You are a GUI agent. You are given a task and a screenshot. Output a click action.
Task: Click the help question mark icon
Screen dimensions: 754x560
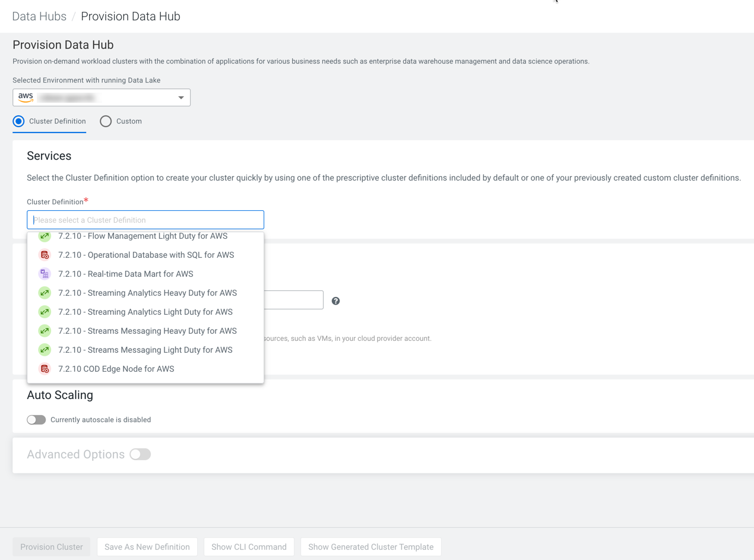click(x=336, y=301)
